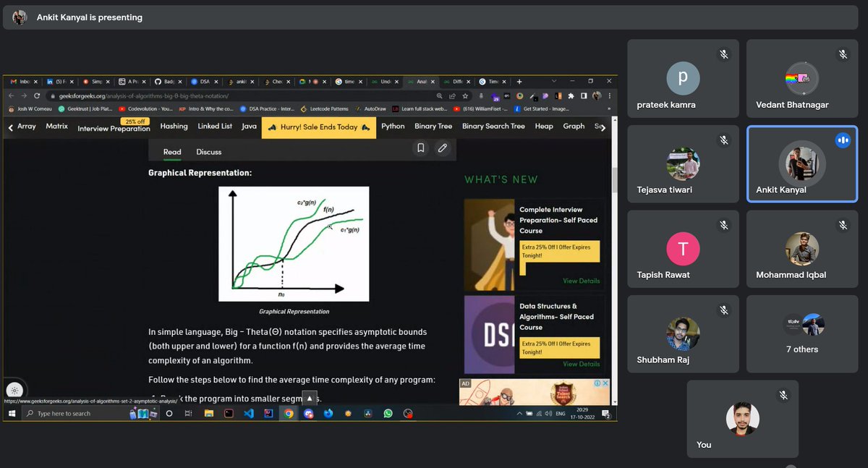Click the edit pencil icon on the article
The image size is (868, 468).
tap(443, 148)
